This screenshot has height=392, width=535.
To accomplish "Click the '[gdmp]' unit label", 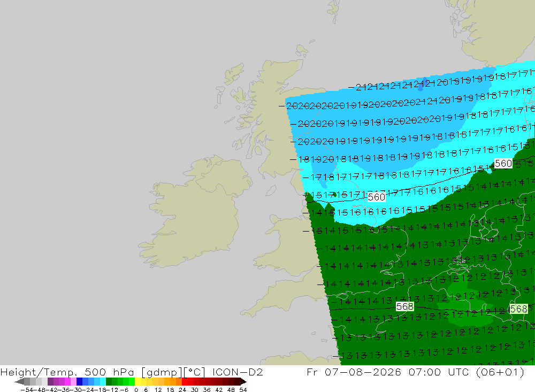I will [162, 372].
